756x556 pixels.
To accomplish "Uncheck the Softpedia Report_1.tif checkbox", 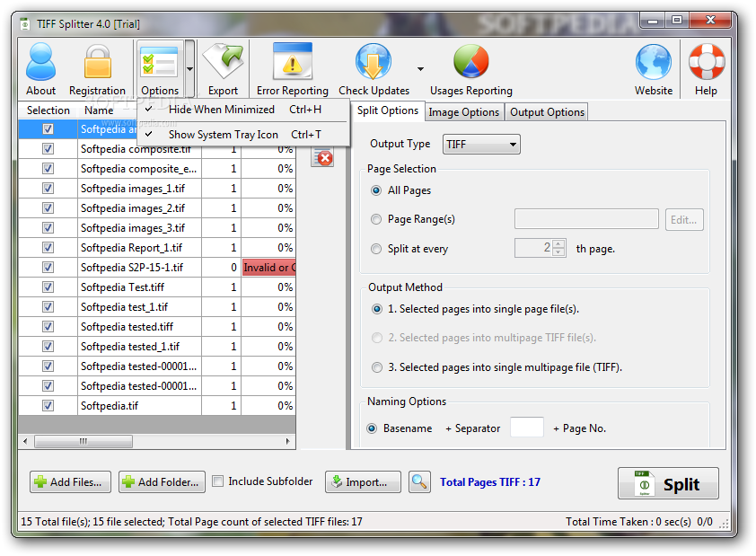I will pos(48,247).
